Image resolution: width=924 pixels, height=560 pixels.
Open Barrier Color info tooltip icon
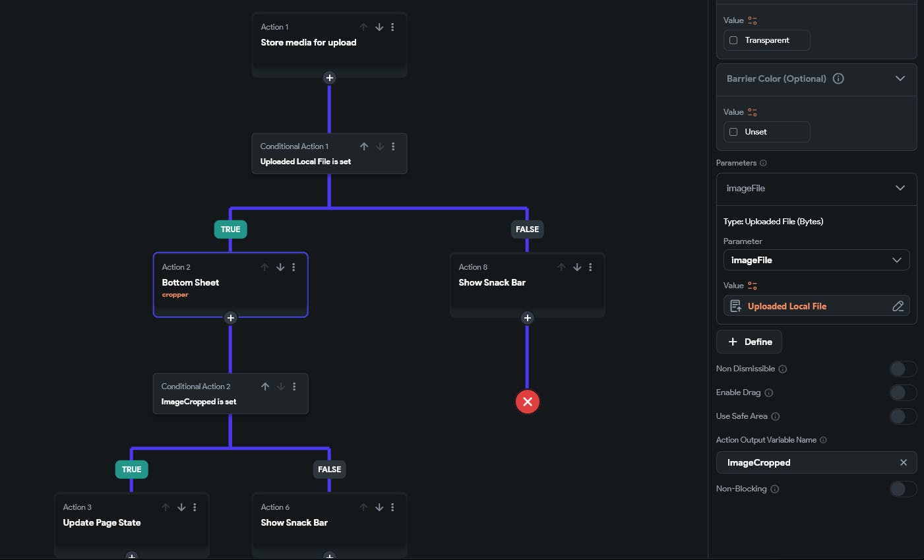(838, 78)
